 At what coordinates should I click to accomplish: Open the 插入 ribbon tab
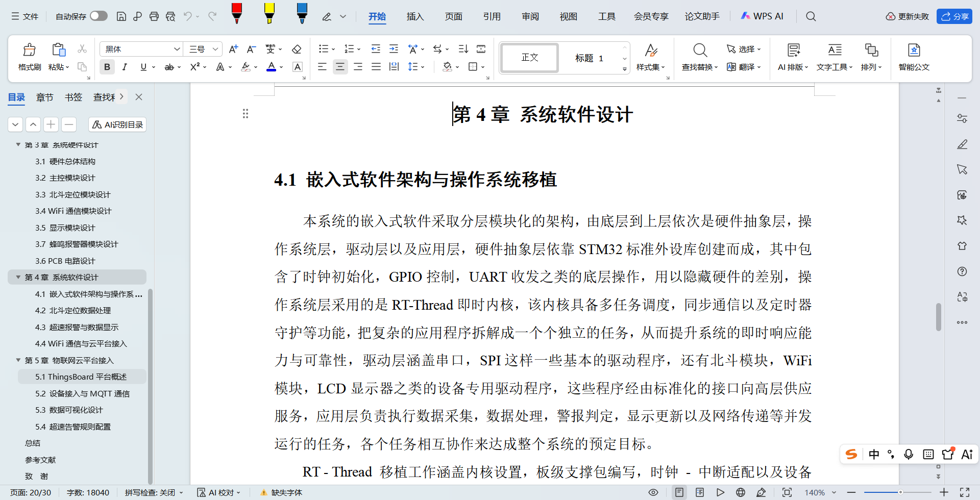(x=415, y=16)
